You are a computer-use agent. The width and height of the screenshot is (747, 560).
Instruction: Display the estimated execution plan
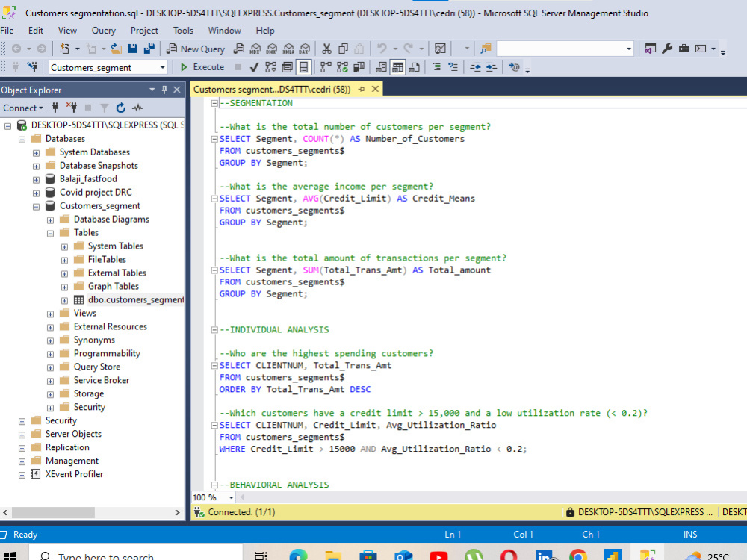click(270, 67)
